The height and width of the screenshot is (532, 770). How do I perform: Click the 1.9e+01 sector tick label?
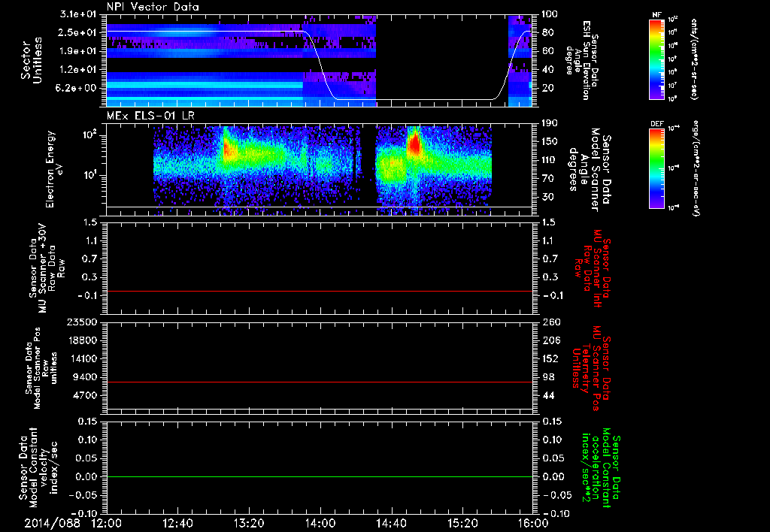77,51
